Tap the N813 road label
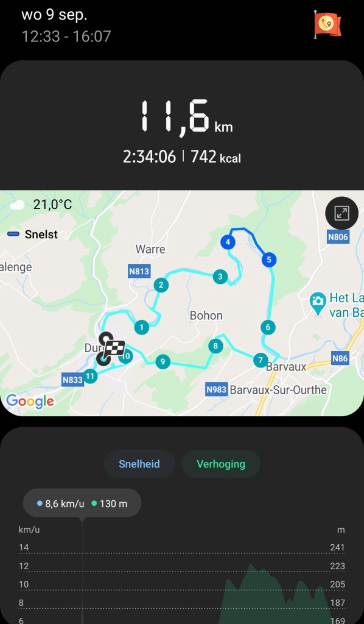This screenshot has width=364, height=624. tap(139, 271)
